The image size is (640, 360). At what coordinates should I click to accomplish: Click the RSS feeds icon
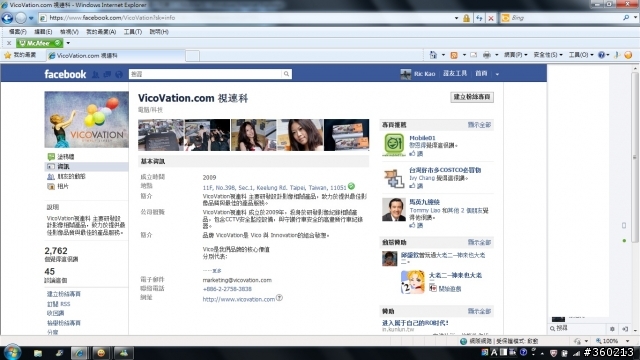(x=453, y=55)
